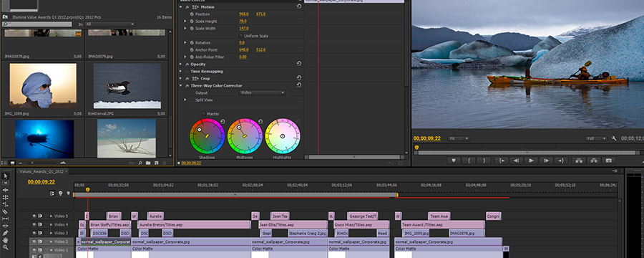This screenshot has height=258, width=644.
Task: Select IMG_1009.jpg thumbnail in Project panel
Action: click(43, 85)
